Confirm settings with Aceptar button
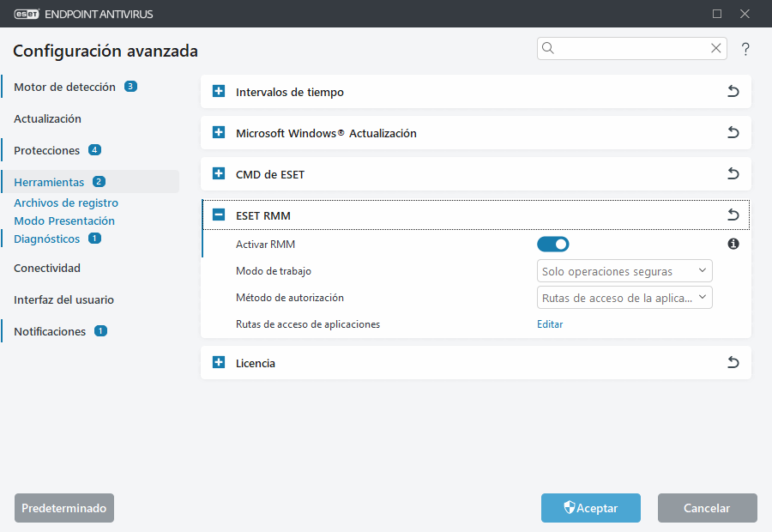This screenshot has width=772, height=532. pos(591,508)
